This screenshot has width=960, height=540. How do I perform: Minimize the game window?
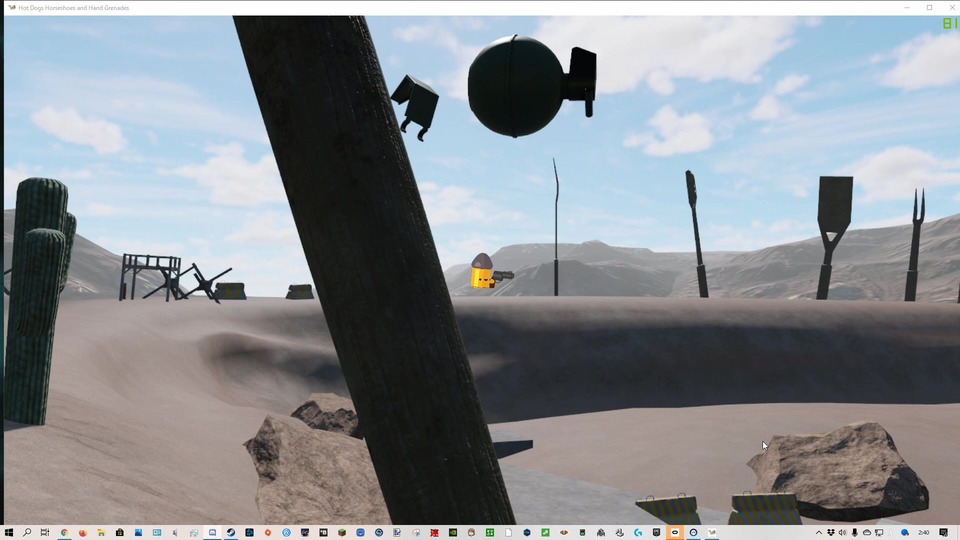point(907,7)
